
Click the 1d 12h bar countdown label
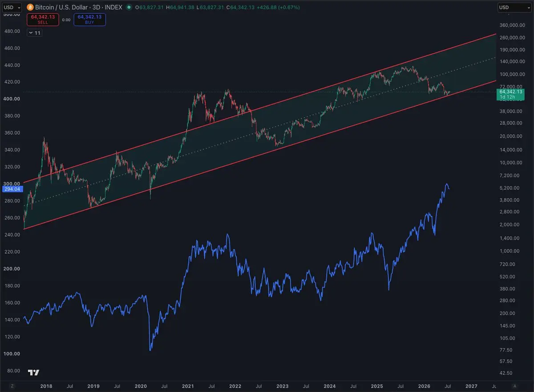[507, 97]
